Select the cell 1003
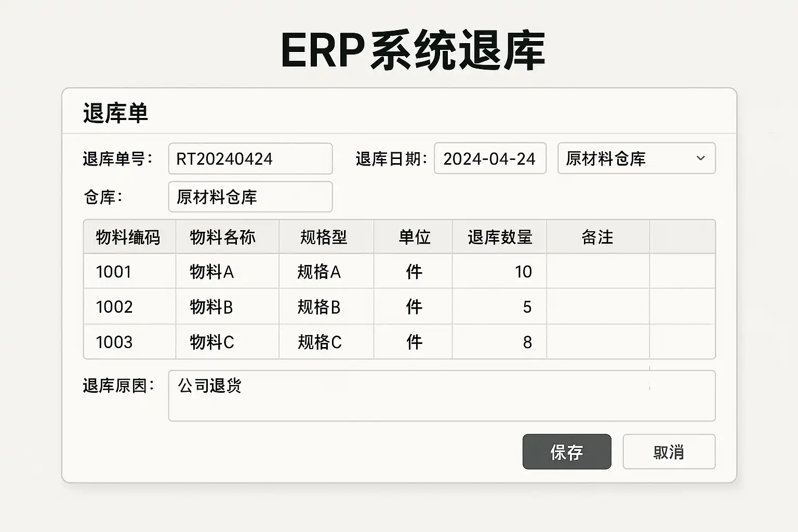 [x=129, y=342]
